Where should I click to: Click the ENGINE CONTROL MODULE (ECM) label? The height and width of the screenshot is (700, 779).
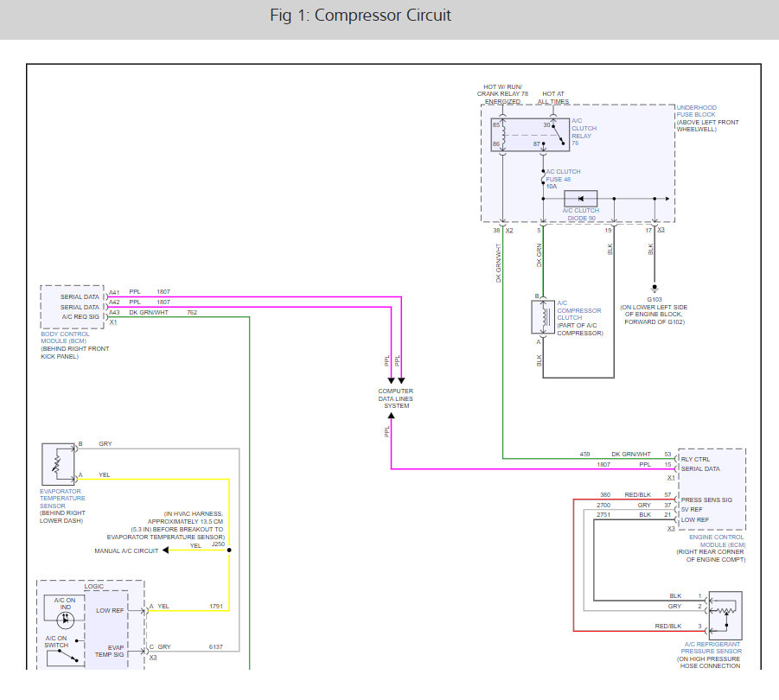(x=717, y=541)
